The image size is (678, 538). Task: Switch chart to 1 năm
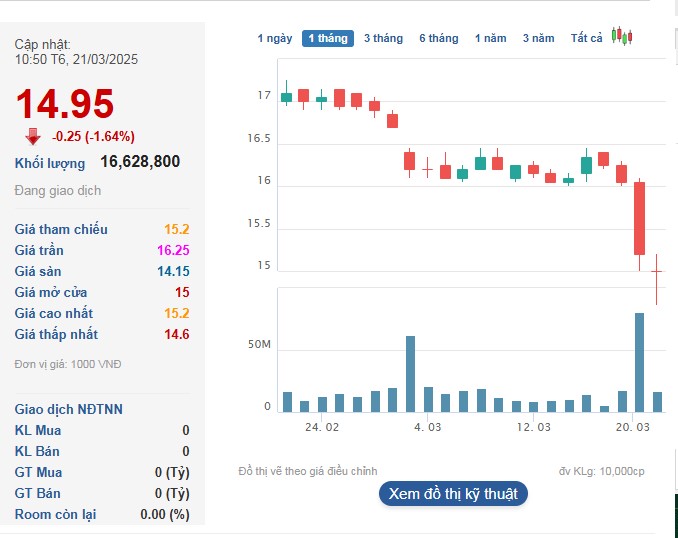[490, 38]
